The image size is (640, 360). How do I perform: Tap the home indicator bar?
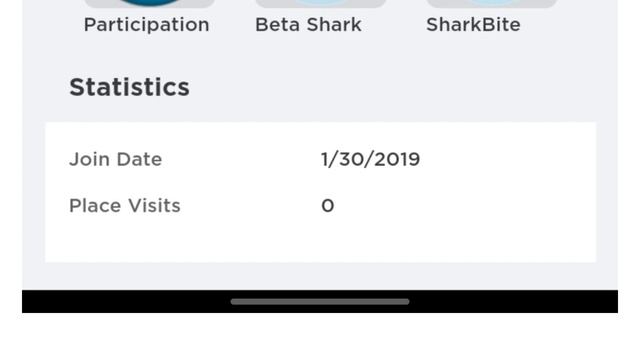coord(320,302)
